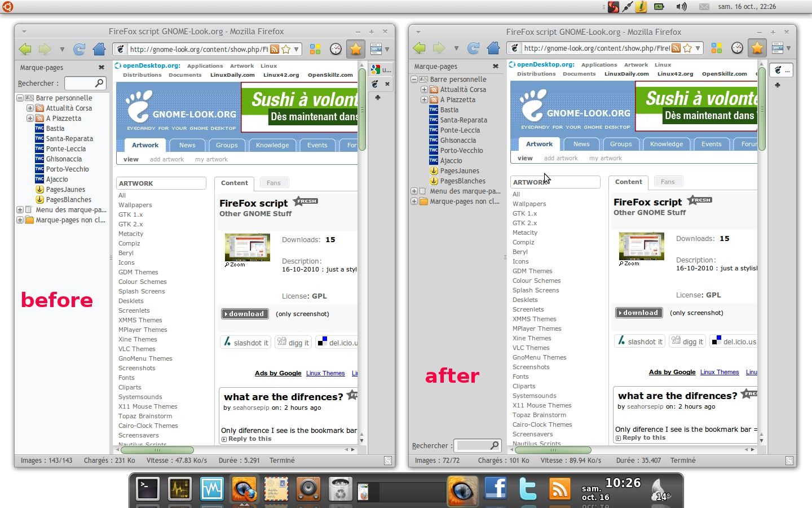Click vertical scrollbar in right page
Screen dimensions: 812x508
point(762,108)
